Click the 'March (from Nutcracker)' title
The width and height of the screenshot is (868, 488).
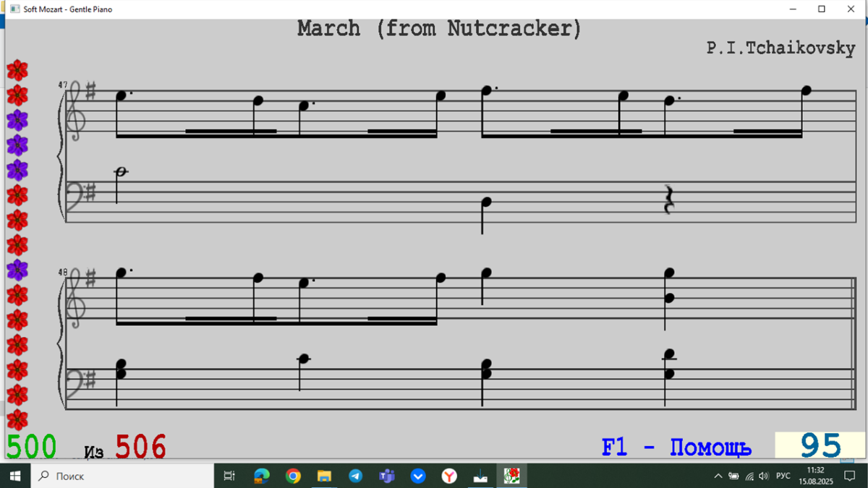point(439,29)
